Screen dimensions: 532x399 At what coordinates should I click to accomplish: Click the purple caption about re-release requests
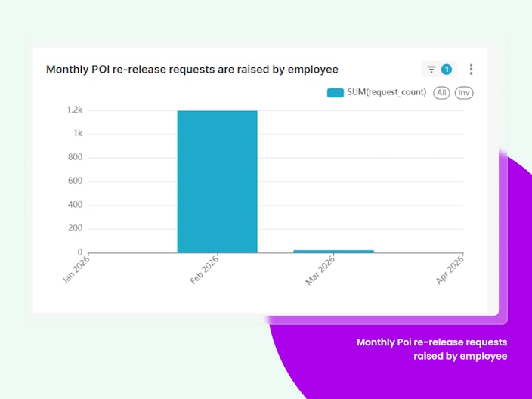pyautogui.click(x=432, y=349)
